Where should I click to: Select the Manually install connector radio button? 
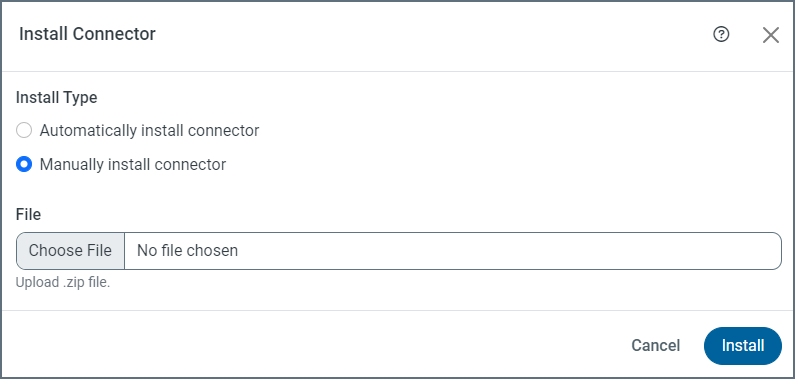click(x=24, y=164)
